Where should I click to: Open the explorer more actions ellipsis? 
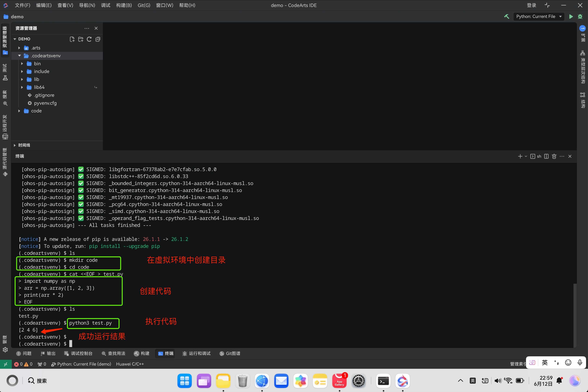(87, 28)
